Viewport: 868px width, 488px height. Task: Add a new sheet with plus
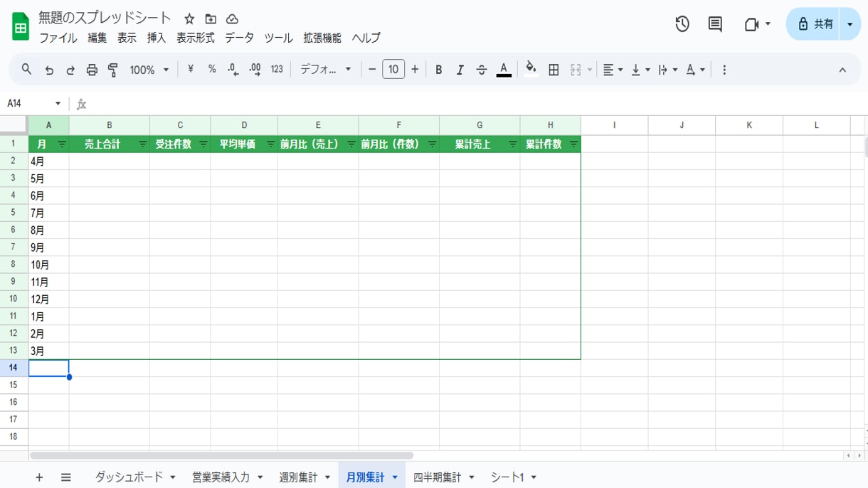point(39,477)
